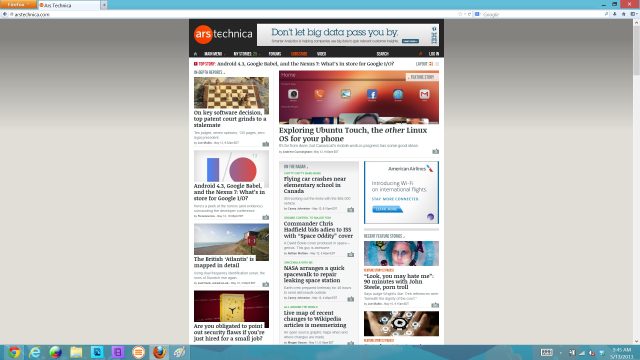Open the bookmarks menu icon at toolbar end
Viewport: 640px width, 360px height.
click(633, 14)
